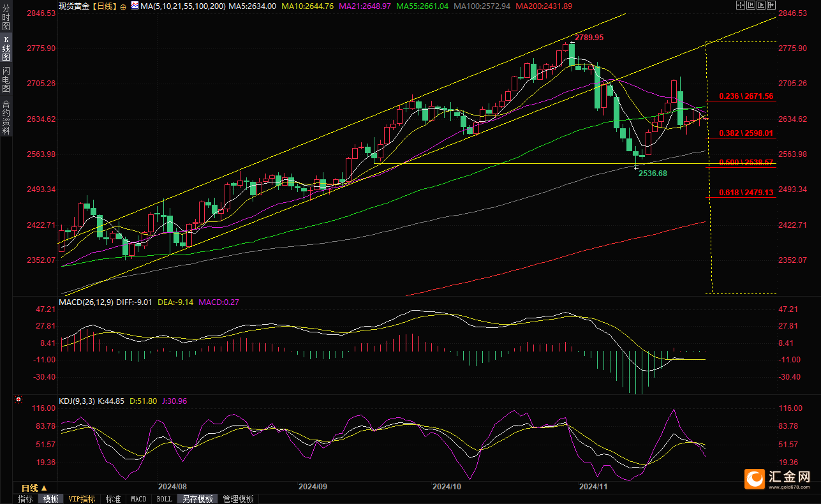Click the K:44.85 value
This screenshot has width=821, height=504.
click(x=111, y=401)
